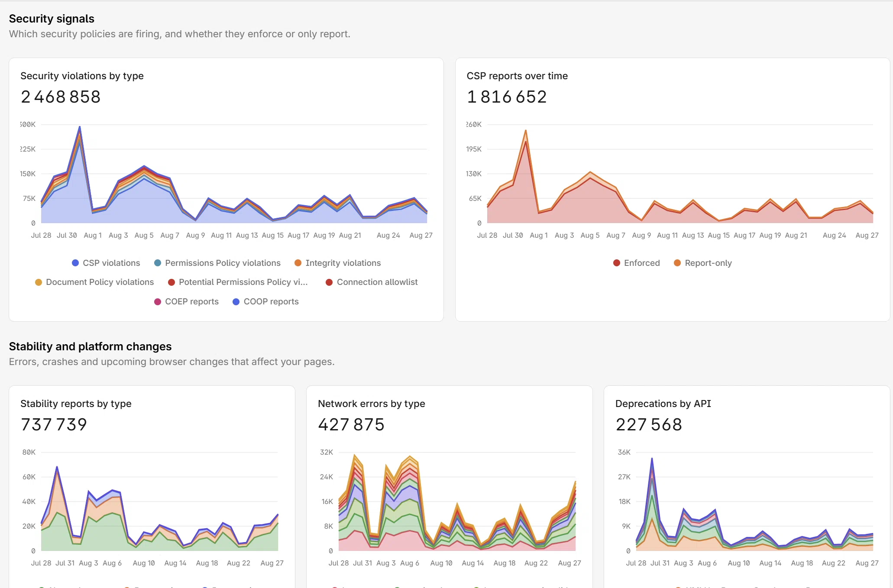Click the Jul 30 peak in Security violations chart
Image resolution: width=893 pixels, height=588 pixels.
tap(80, 127)
